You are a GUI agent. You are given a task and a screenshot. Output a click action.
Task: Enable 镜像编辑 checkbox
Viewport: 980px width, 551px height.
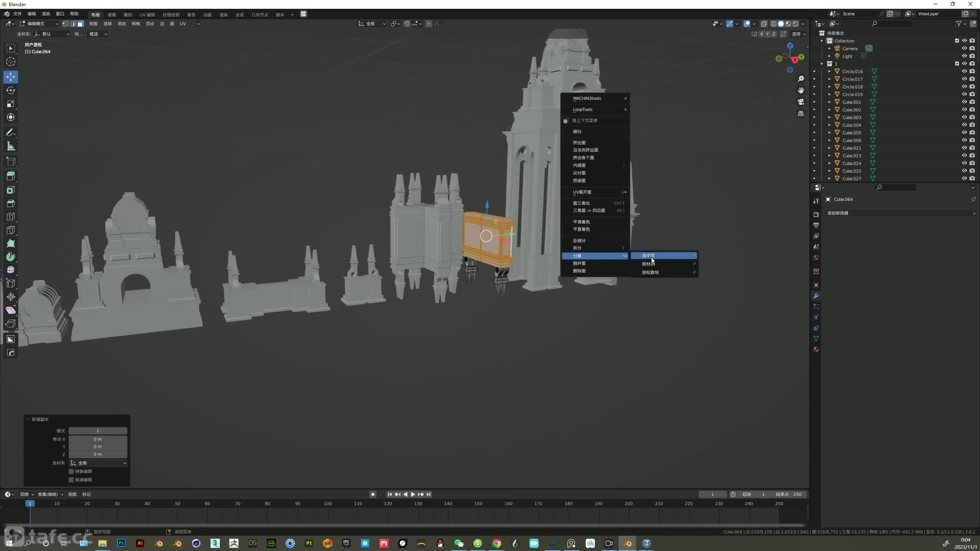point(71,471)
